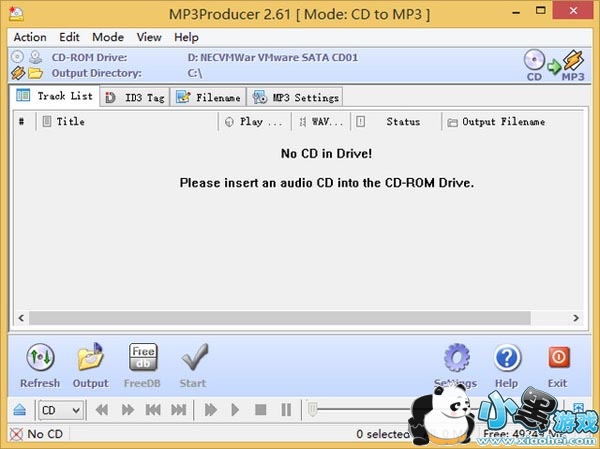Click the No CD in Drive! message
600x449 pixels.
coord(326,153)
